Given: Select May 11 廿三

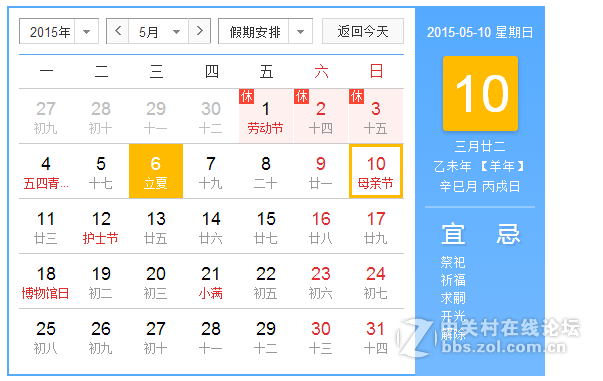Looking at the screenshot, I should pos(46,226).
